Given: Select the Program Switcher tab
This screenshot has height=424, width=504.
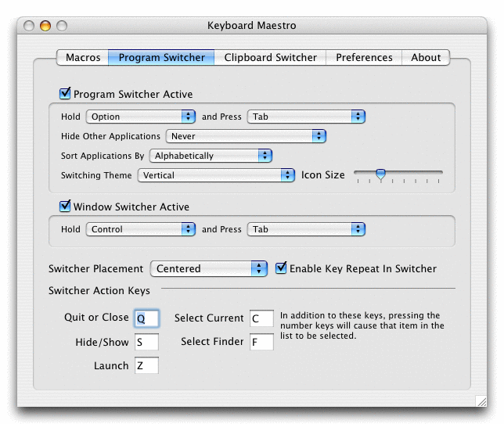Looking at the screenshot, I should (161, 57).
